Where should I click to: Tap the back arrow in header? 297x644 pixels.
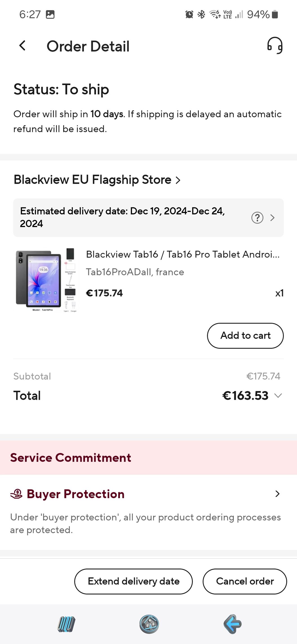[23, 46]
